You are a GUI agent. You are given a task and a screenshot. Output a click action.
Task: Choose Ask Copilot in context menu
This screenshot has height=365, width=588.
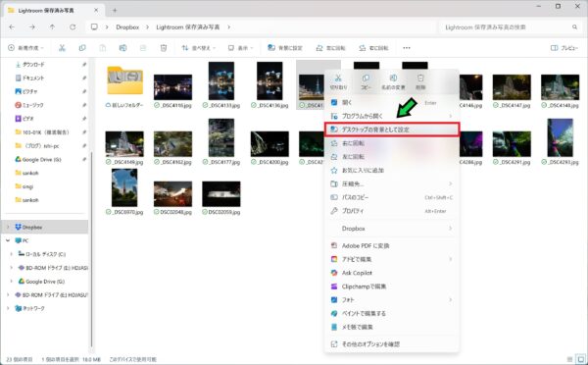tap(392, 273)
